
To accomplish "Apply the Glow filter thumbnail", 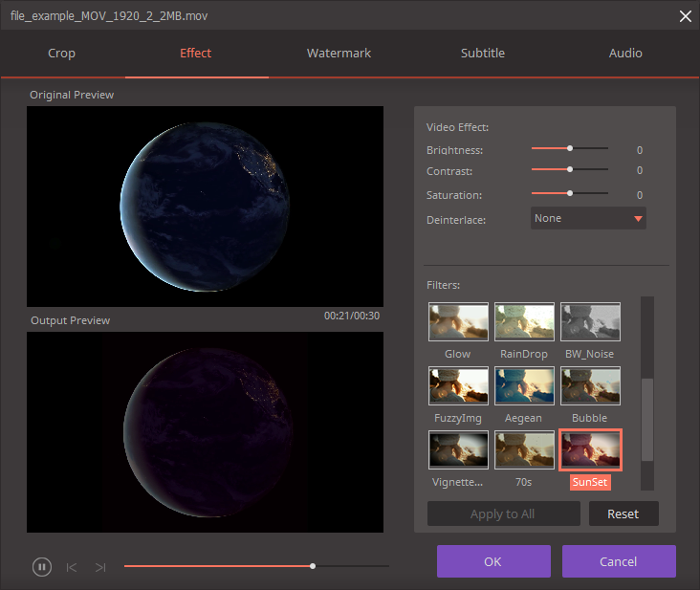I will 458,321.
